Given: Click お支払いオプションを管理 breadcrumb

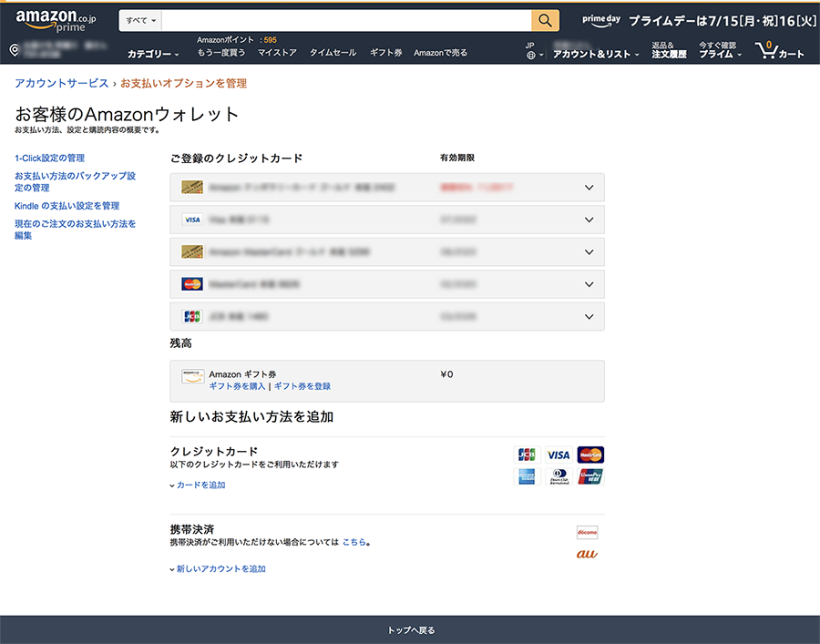Looking at the screenshot, I should coord(183,83).
